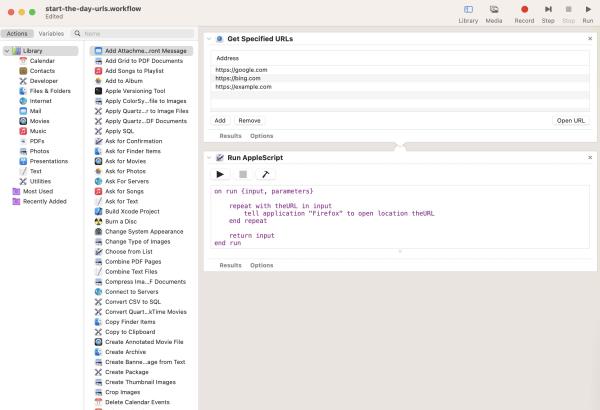Click the Record button in the toolbar
The height and width of the screenshot is (410, 600).
pyautogui.click(x=523, y=13)
